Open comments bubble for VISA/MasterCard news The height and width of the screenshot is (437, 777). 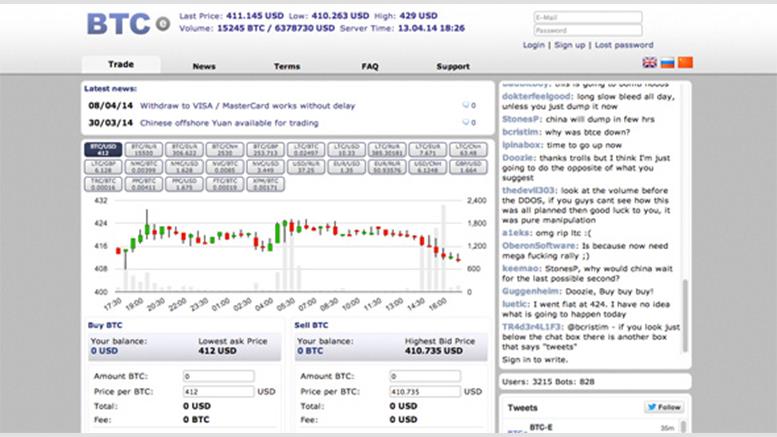(x=466, y=105)
